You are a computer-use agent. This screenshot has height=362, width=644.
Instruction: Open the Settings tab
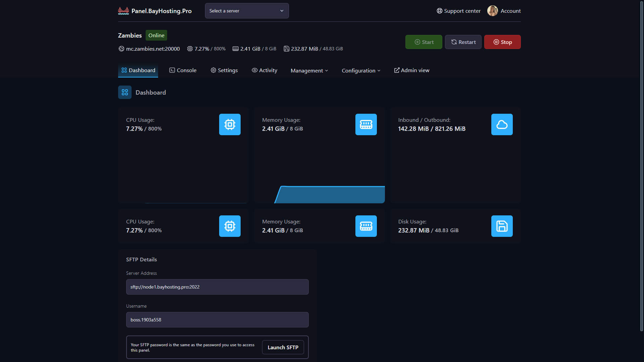point(224,70)
